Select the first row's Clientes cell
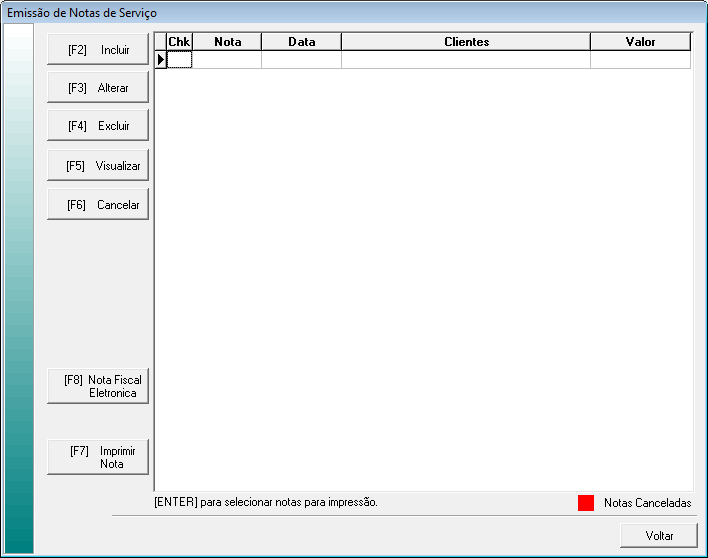This screenshot has width=708, height=558. click(x=466, y=60)
